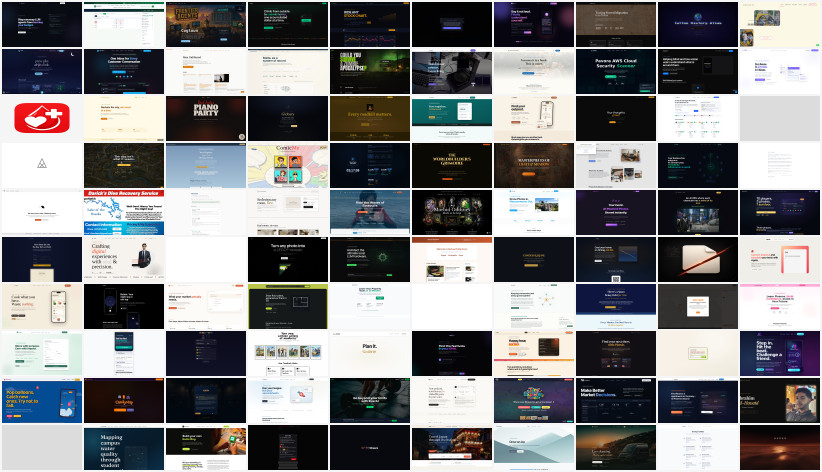Screen dimensions: 822x472
Task: Open the 'Masterpieces of' brown leather thumbnail
Action: pyautogui.click(x=534, y=166)
